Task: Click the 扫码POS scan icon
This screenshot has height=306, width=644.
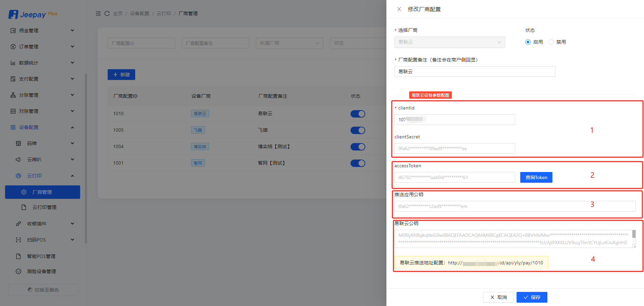Action: coord(18,240)
